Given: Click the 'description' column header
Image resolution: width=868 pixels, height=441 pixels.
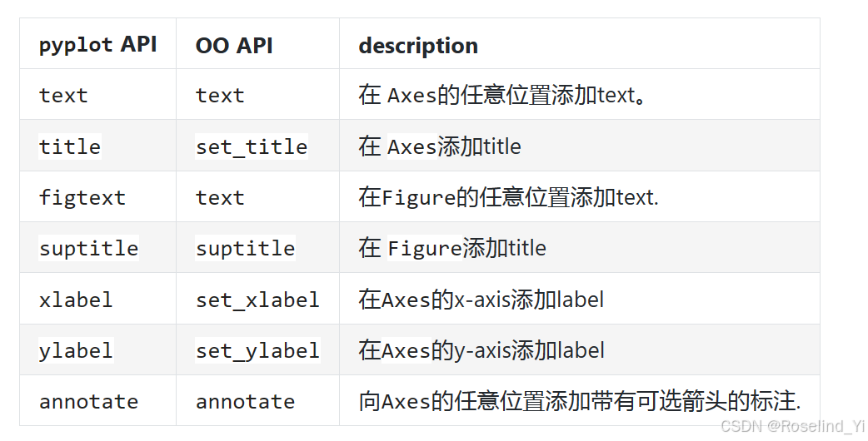Looking at the screenshot, I should (x=418, y=45).
